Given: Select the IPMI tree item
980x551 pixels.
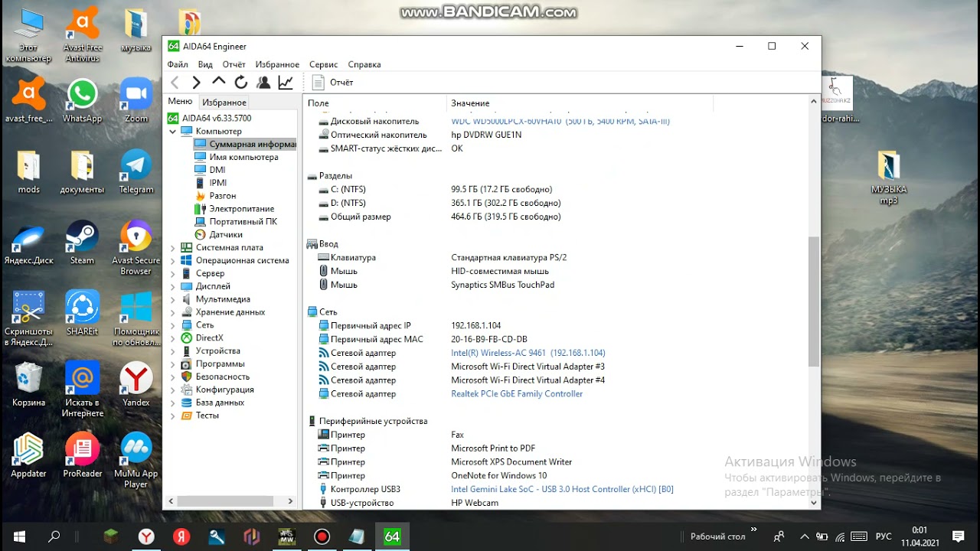Looking at the screenshot, I should pos(217,183).
